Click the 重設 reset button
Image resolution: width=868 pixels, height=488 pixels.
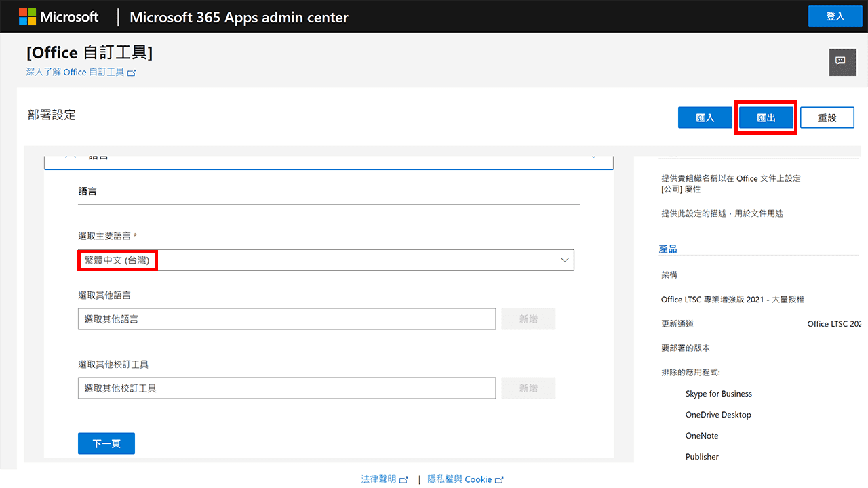click(x=827, y=117)
